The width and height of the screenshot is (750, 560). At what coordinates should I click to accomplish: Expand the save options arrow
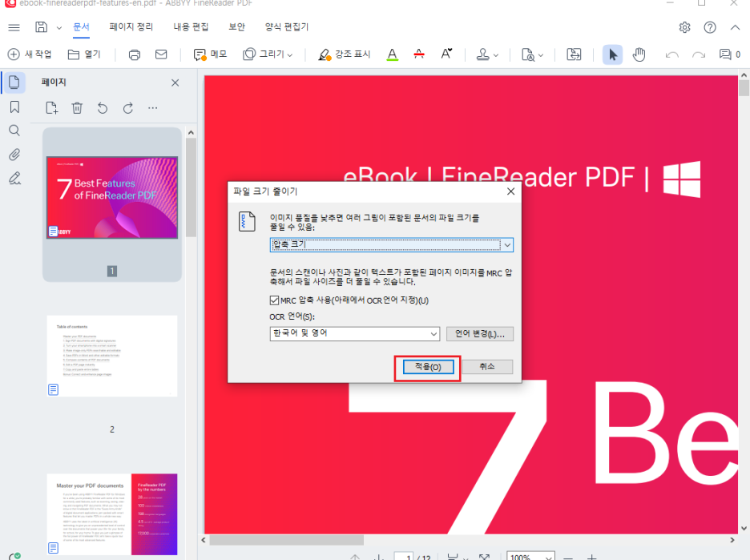pos(58,28)
